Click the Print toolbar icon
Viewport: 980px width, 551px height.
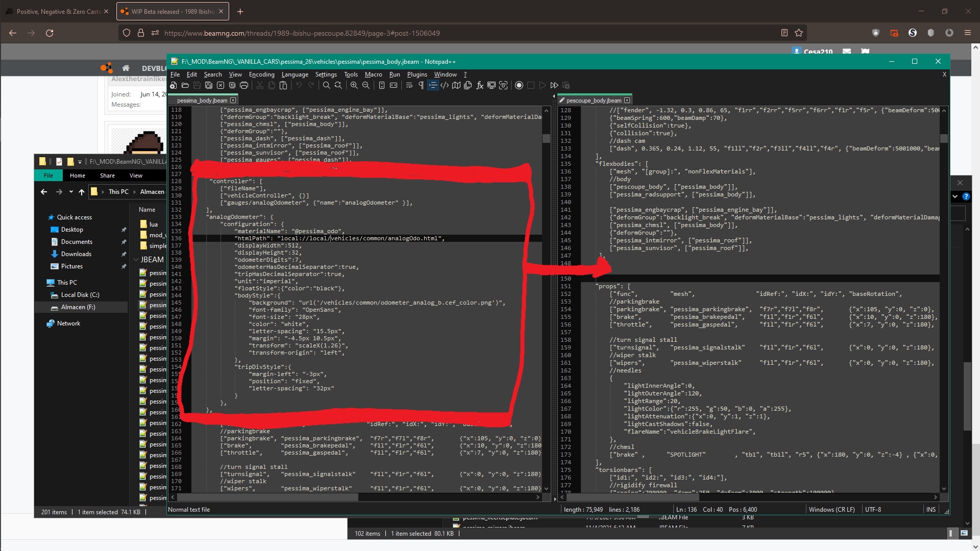tap(244, 86)
